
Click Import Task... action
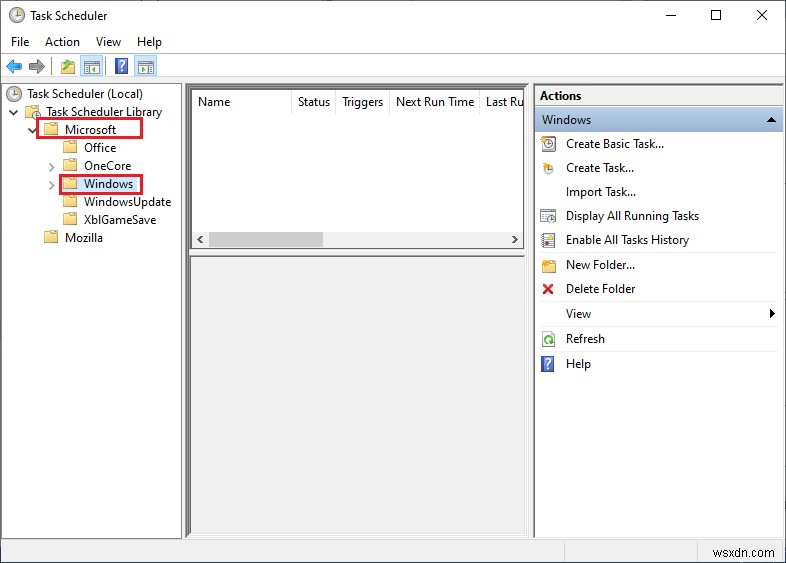[601, 192]
